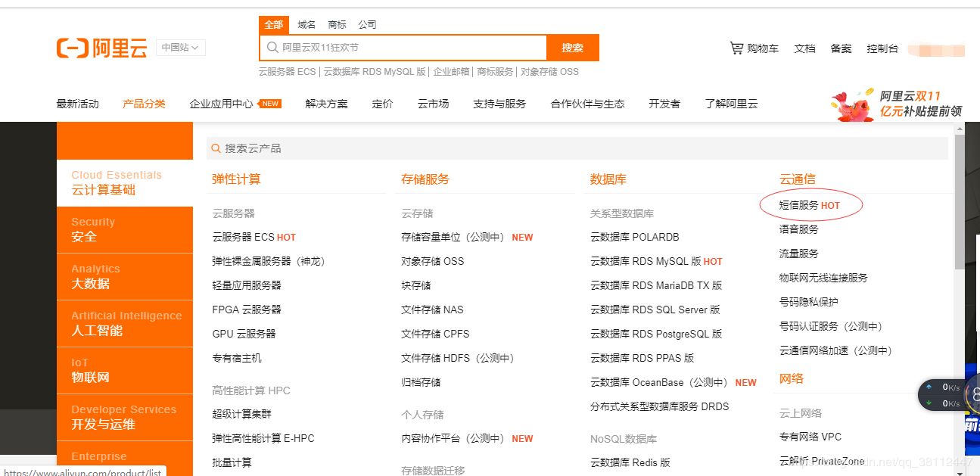Image resolution: width=980 pixels, height=476 pixels.
Task: Click the magnifier icon inside the main search bar
Action: pos(272,48)
